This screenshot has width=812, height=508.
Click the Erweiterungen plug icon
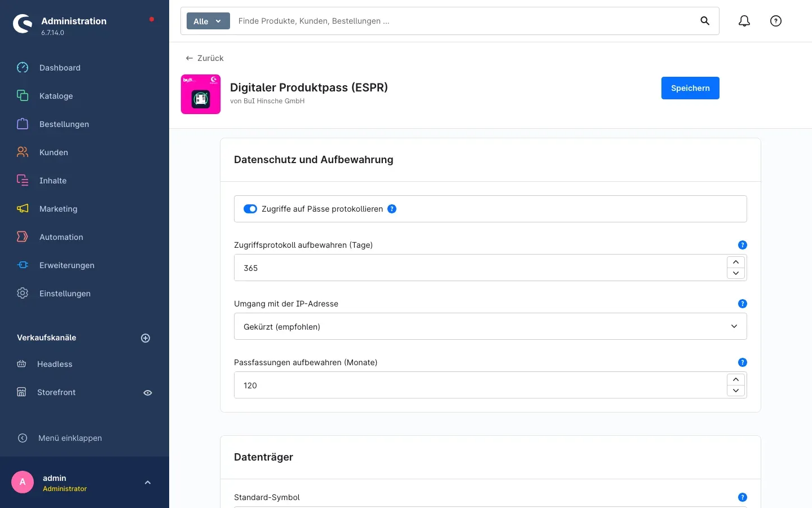tap(23, 265)
